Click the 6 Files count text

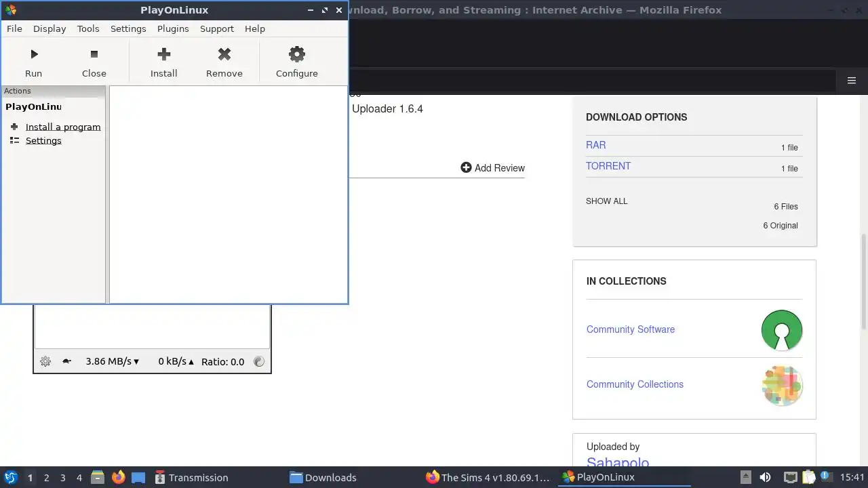pos(786,206)
